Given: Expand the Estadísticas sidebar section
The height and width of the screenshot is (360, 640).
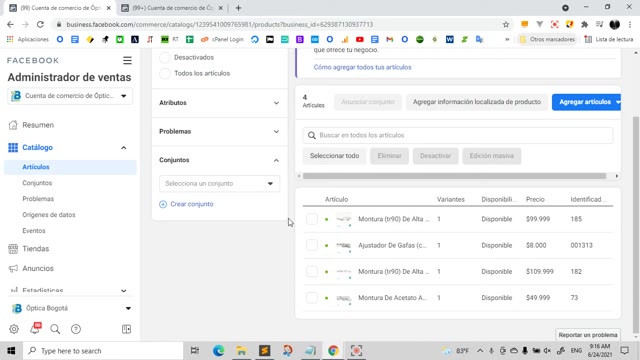Looking at the screenshot, I should coord(124,291).
